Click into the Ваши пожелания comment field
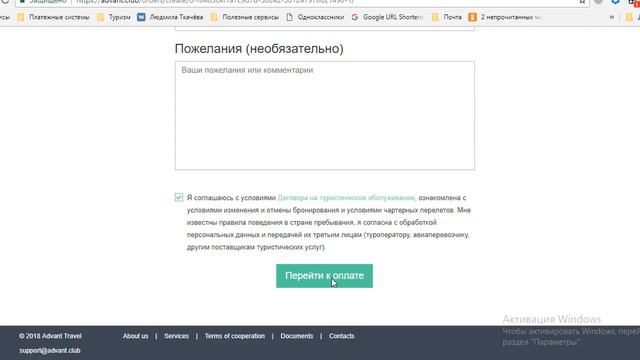Screen dimensions: 640x360 pos(324,116)
